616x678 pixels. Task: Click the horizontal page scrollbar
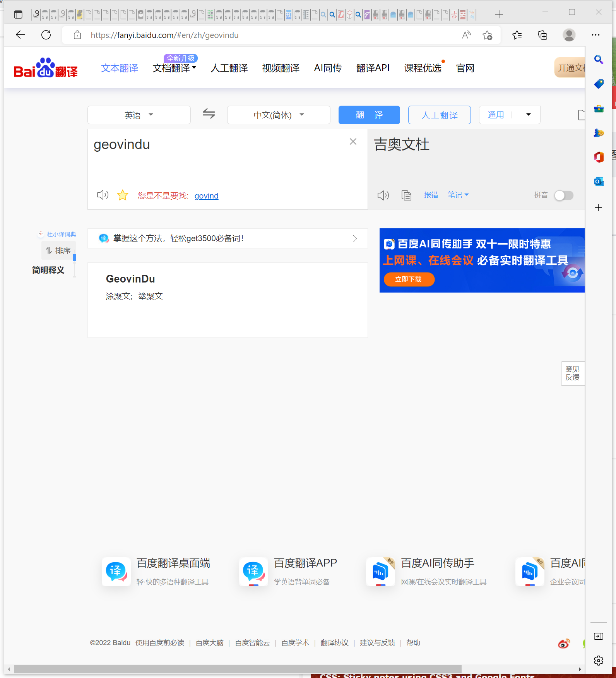coord(238,669)
